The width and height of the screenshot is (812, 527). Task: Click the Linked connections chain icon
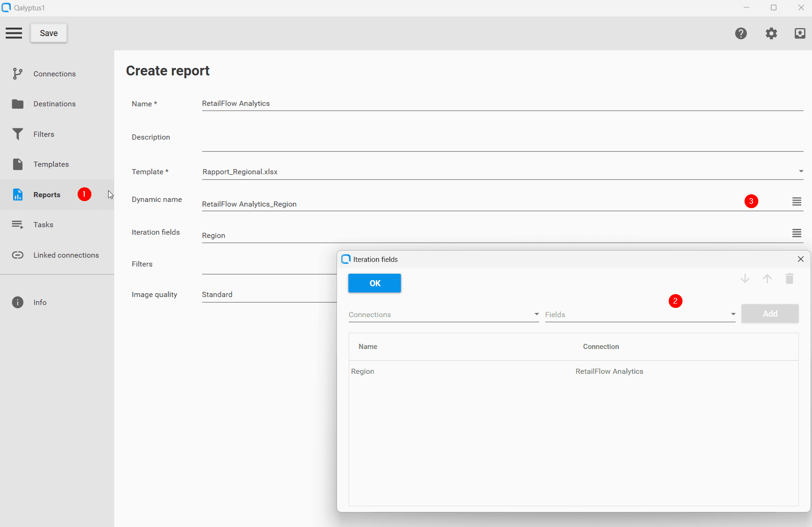[x=18, y=255]
